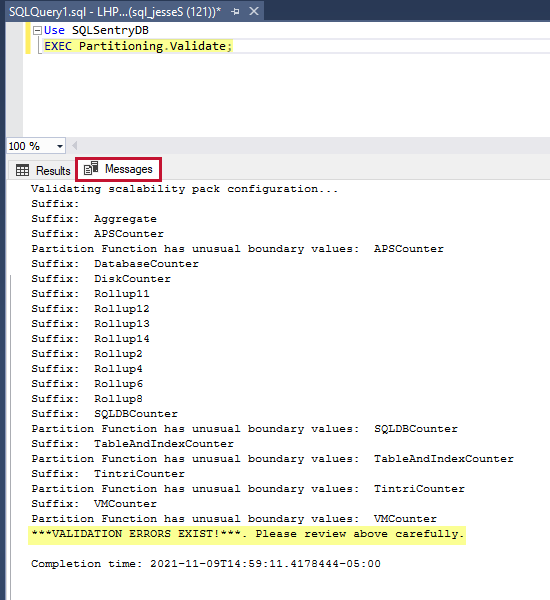Viewport: 550px width, 600px height.
Task: Click the 'Suffix: Aggregate' message line
Action: point(94,218)
